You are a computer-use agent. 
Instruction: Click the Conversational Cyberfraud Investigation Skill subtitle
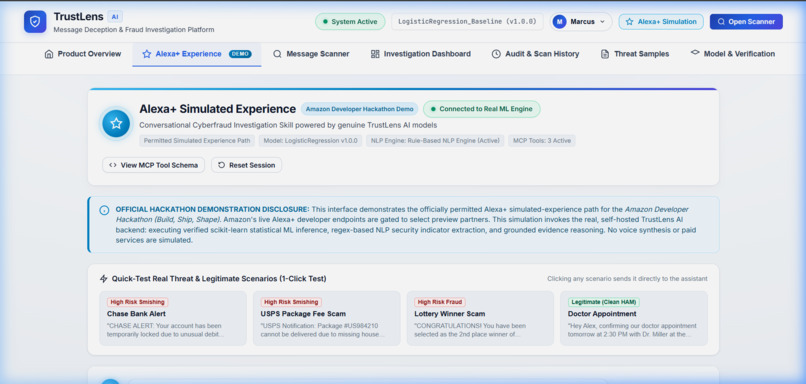288,125
